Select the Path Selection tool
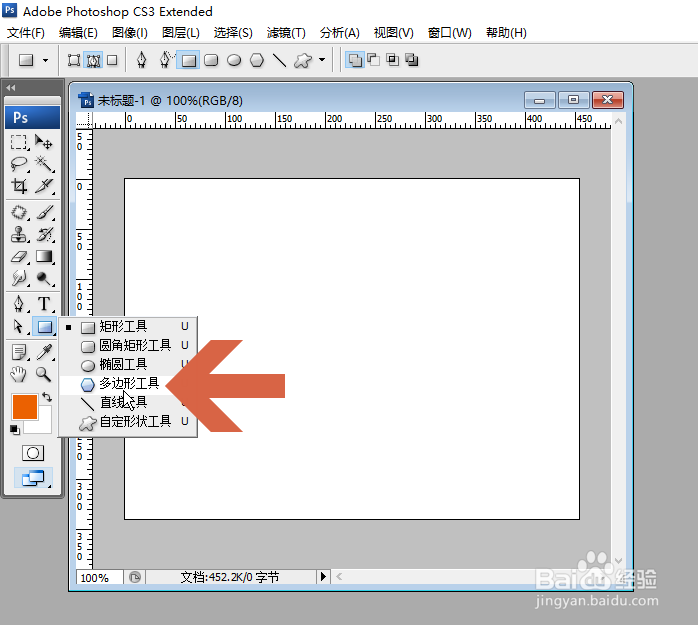The image size is (698, 625). [x=19, y=326]
